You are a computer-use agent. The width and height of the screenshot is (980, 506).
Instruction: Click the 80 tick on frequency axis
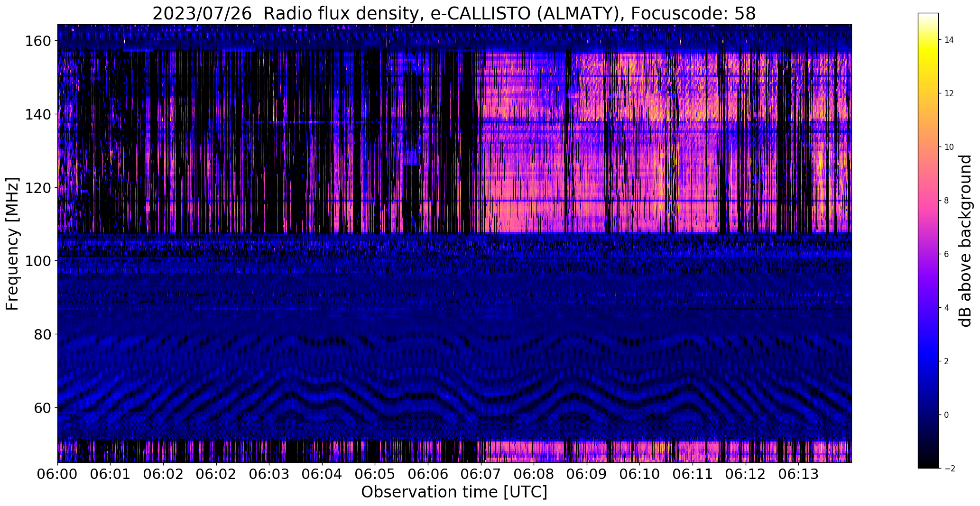[42, 334]
